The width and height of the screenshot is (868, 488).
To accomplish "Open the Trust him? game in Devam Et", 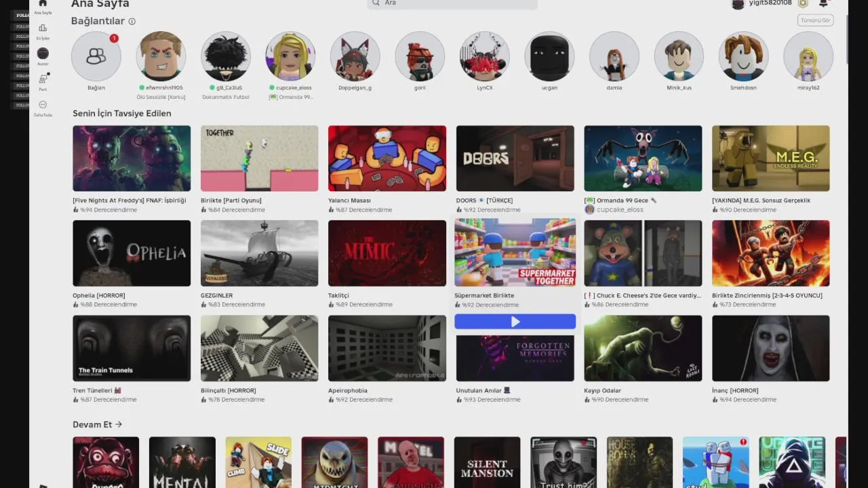I will [564, 462].
